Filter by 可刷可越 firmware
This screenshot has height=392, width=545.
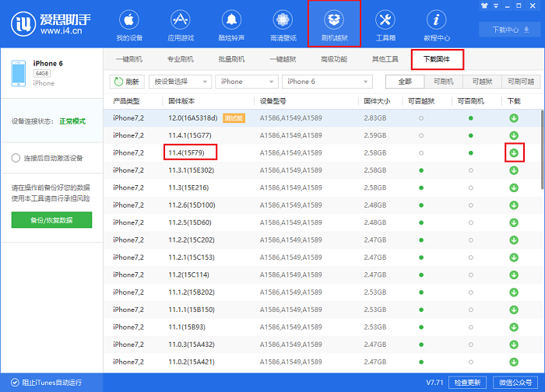tap(521, 82)
